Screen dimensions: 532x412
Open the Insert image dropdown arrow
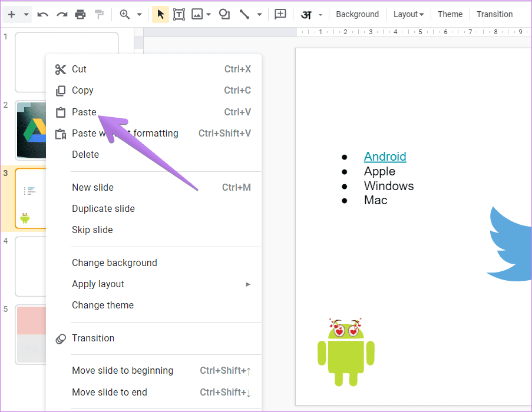click(209, 15)
